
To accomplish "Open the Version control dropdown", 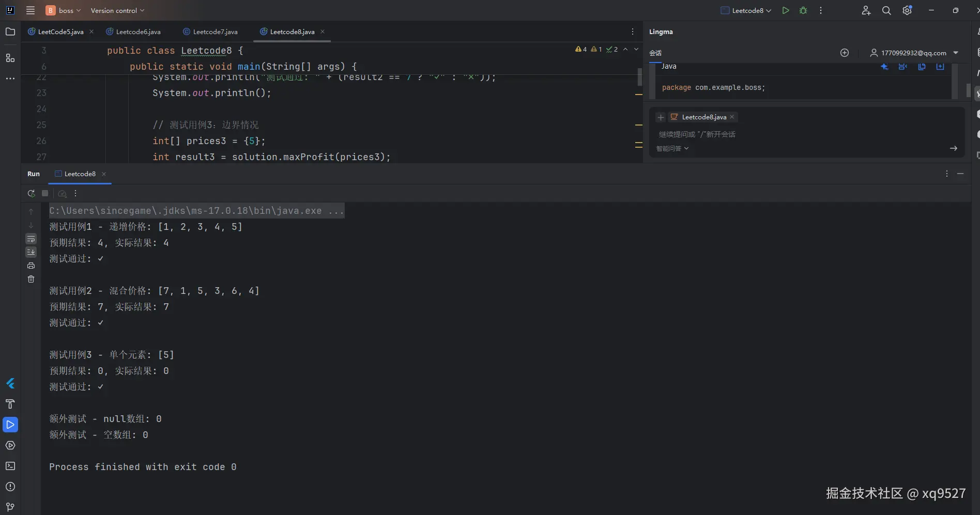I will (117, 10).
